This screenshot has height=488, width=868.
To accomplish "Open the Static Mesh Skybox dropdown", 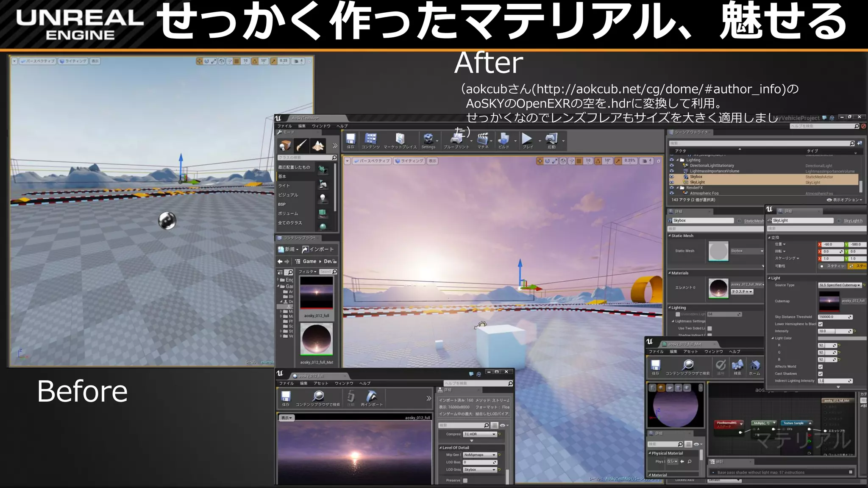I will point(747,251).
